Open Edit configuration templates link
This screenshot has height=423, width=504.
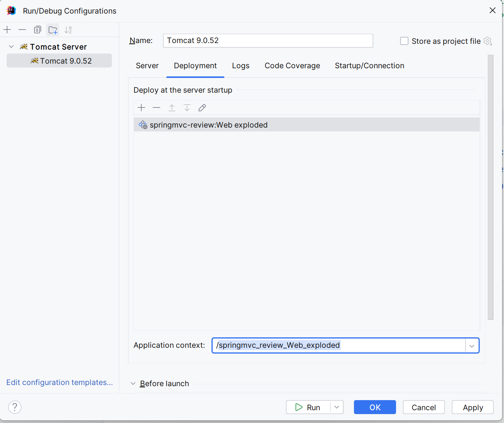60,382
